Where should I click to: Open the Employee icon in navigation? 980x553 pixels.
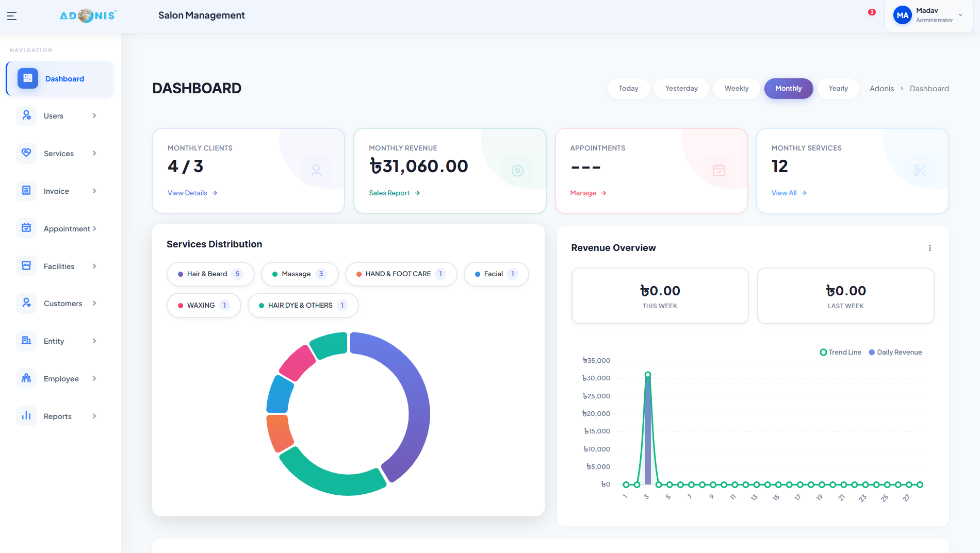27,378
